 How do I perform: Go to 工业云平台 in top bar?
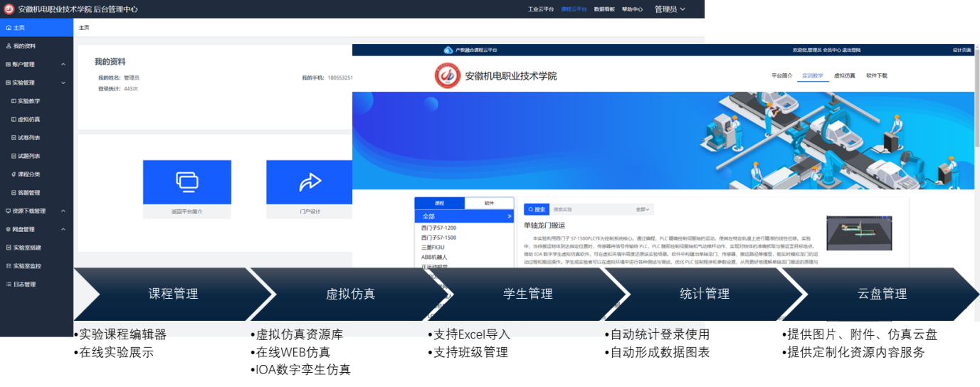(539, 9)
